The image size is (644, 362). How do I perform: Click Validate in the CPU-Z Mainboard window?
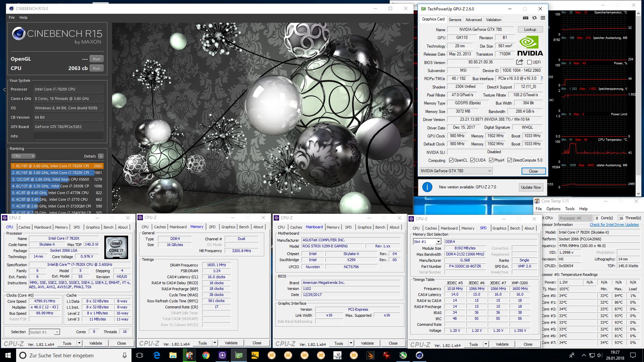[367, 343]
